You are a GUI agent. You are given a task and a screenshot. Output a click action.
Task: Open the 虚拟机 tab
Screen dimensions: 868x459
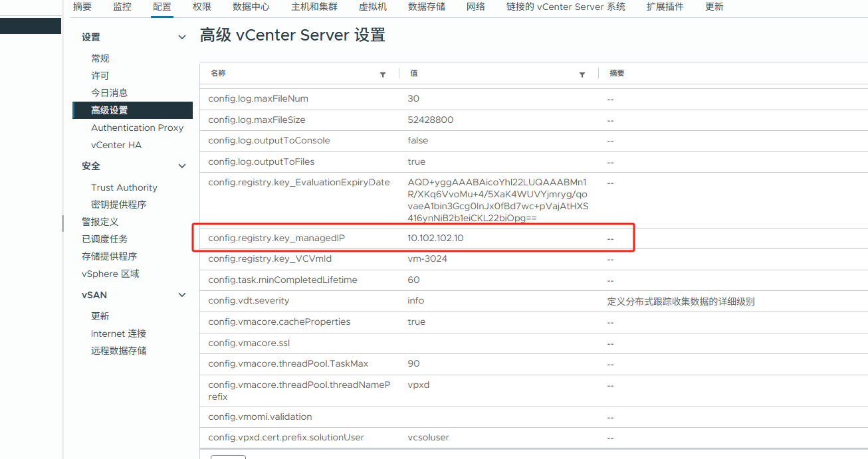pos(373,7)
